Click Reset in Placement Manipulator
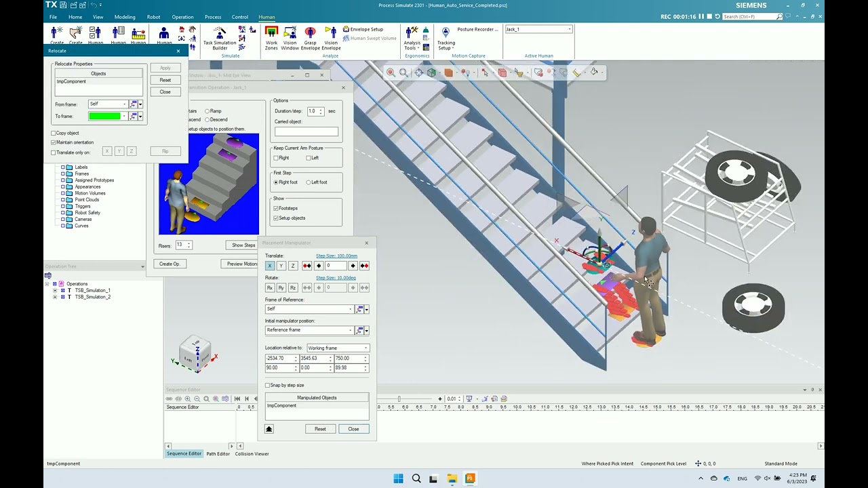868x488 pixels. click(320, 429)
